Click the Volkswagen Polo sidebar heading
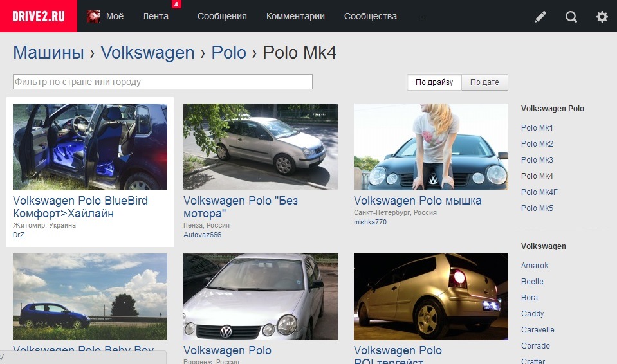 [553, 109]
